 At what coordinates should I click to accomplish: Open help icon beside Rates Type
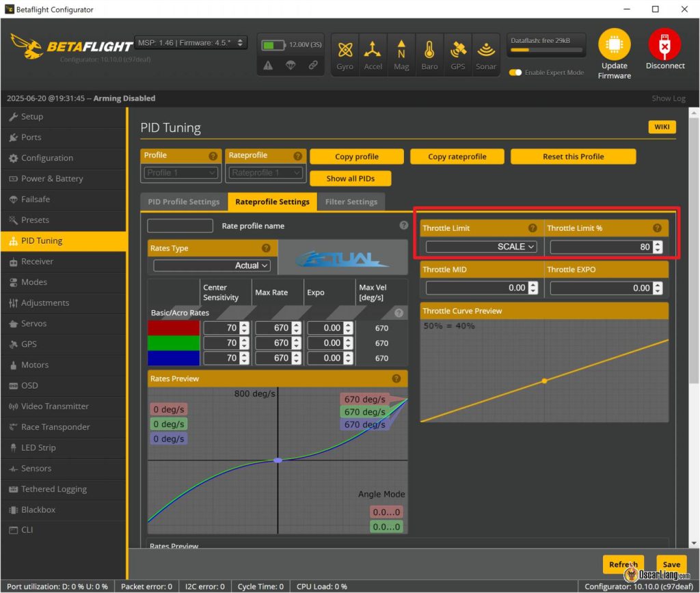[266, 248]
